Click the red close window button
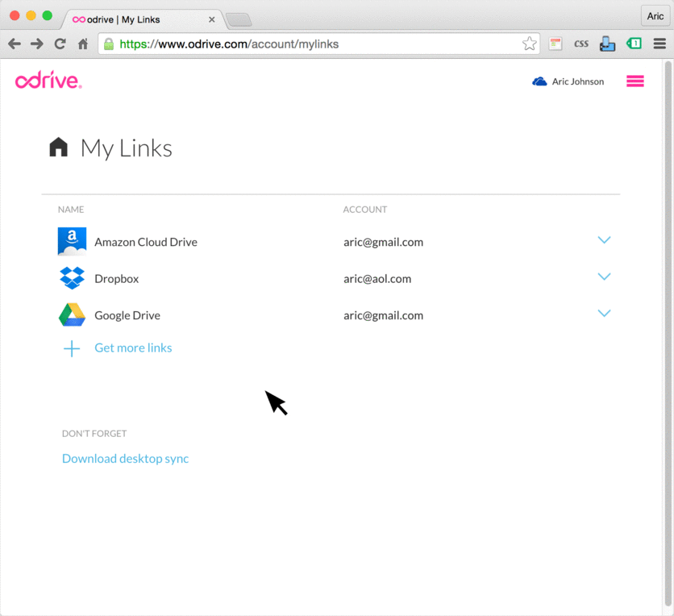Image resolution: width=674 pixels, height=616 pixels. pos(15,16)
